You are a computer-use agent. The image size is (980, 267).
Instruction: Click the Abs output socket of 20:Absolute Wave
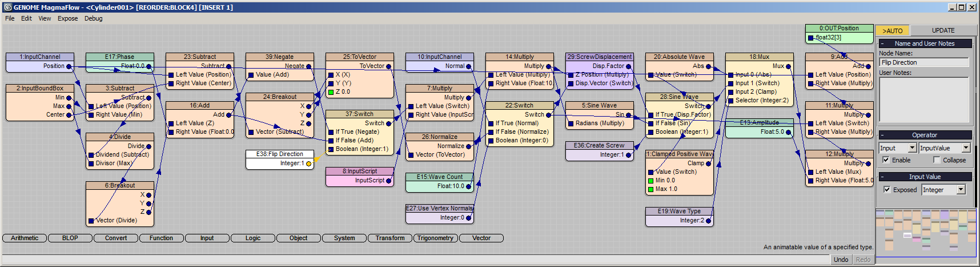click(x=709, y=66)
